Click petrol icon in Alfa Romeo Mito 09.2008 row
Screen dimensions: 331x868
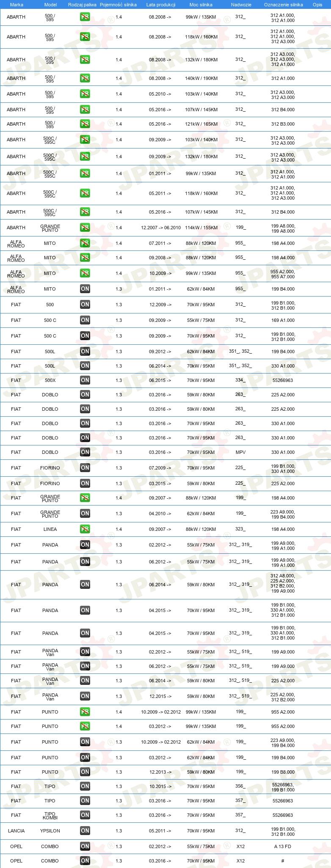(85, 258)
